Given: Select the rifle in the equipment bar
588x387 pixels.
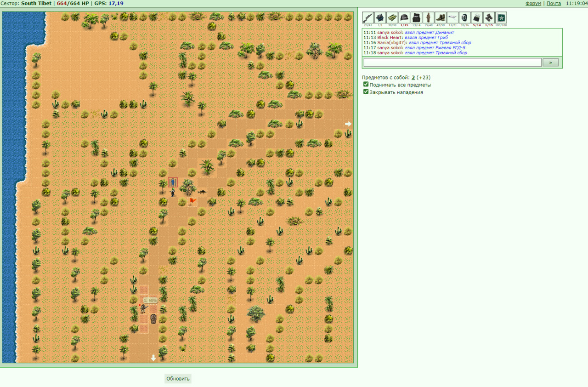Looking at the screenshot, I should (368, 17).
